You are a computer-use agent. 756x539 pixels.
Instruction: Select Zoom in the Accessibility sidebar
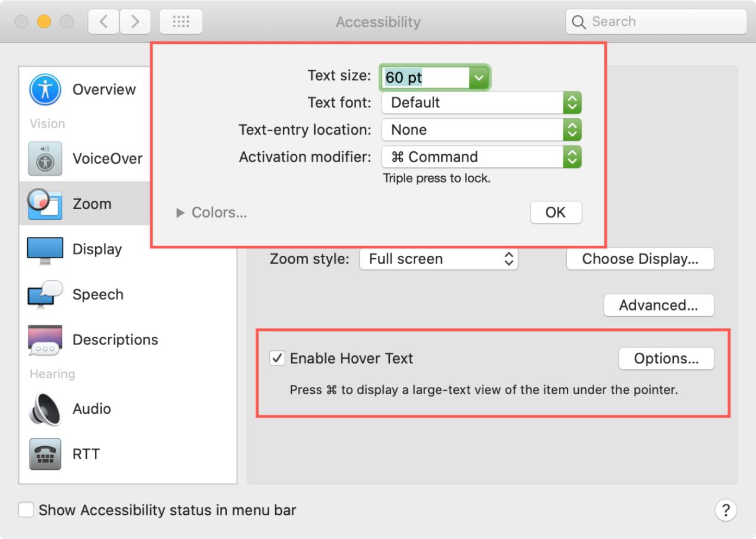[x=92, y=203]
